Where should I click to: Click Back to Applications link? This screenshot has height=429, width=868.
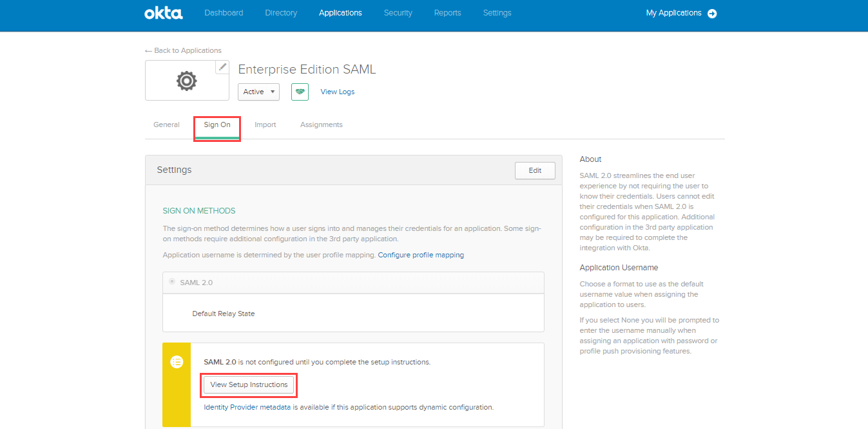[183, 50]
